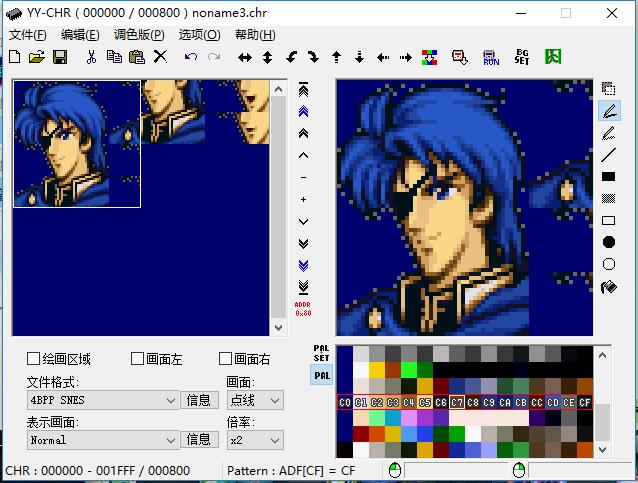Select the CF palette swatch

(585, 402)
